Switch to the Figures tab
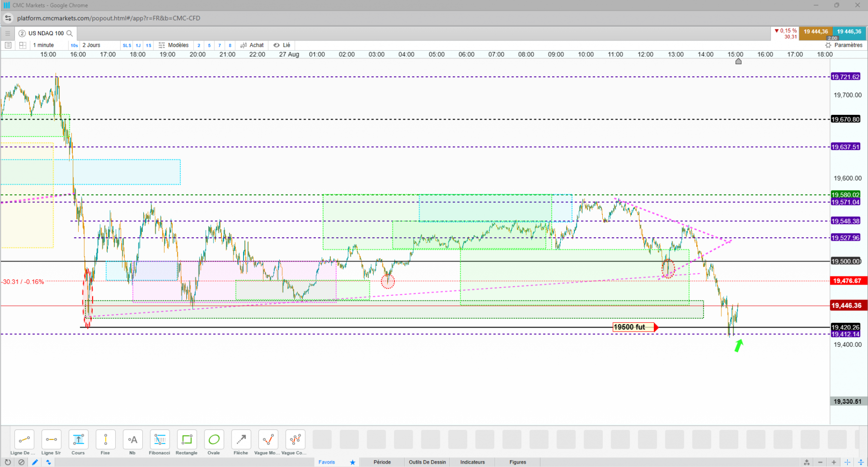868x467 pixels. [518, 462]
